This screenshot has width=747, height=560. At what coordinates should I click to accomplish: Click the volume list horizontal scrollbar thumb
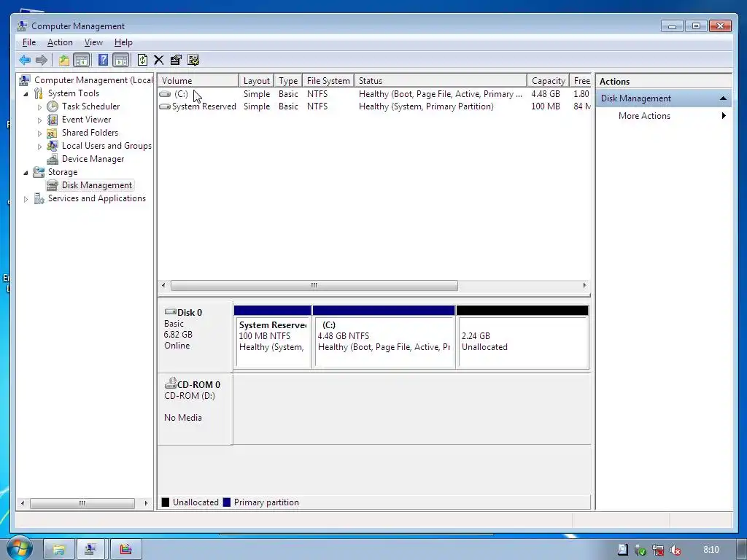314,285
